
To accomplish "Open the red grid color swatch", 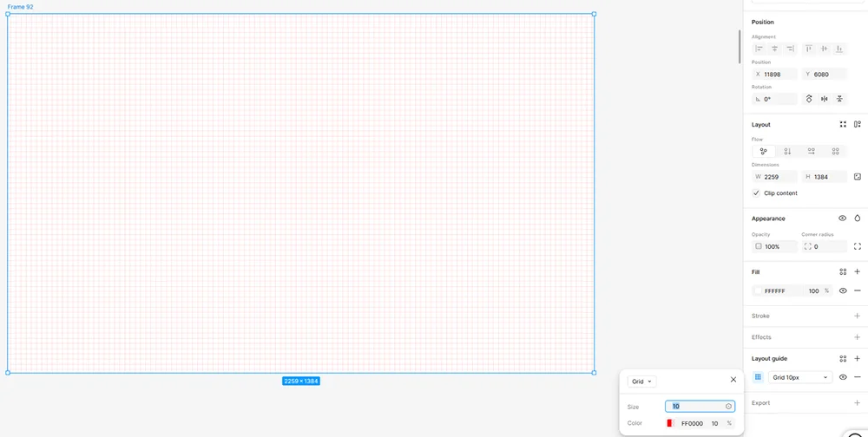I will (670, 424).
